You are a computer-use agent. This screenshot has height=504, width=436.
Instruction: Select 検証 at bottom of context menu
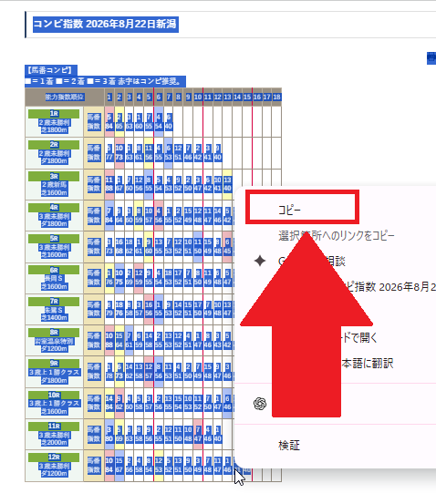pos(289,446)
